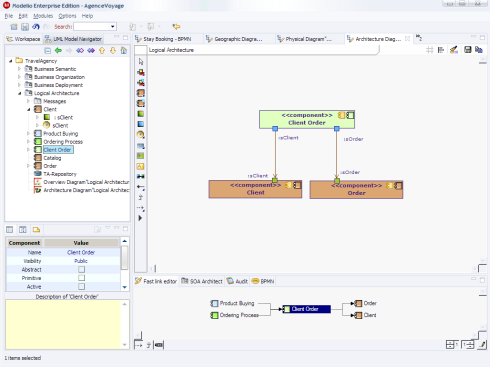The width and height of the screenshot is (490, 367).
Task: Expand the Business Semantic node
Action: point(19,69)
